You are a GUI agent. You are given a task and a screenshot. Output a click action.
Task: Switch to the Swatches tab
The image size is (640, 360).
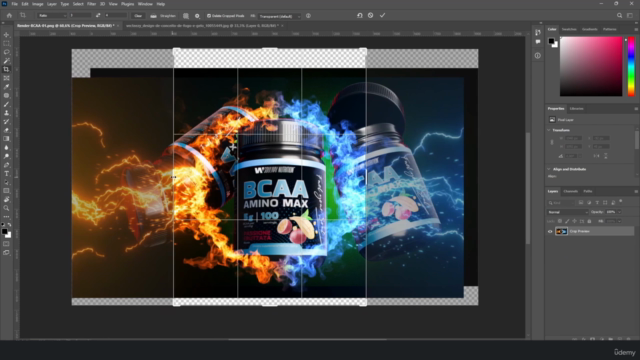coord(569,29)
